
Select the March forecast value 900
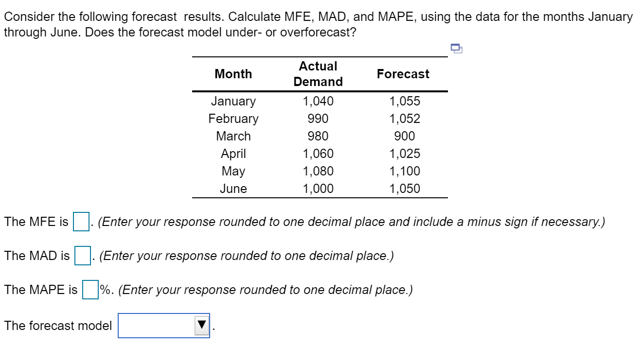(x=403, y=136)
